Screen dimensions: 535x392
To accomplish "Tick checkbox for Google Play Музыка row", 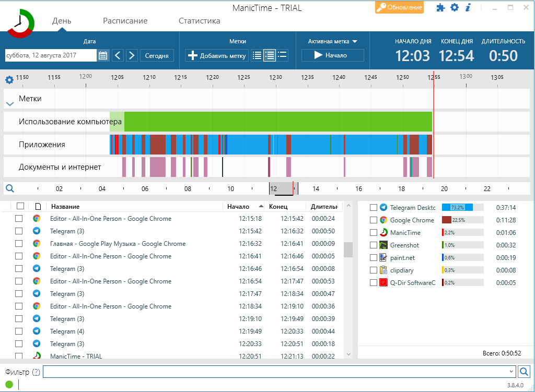I will (x=19, y=243).
